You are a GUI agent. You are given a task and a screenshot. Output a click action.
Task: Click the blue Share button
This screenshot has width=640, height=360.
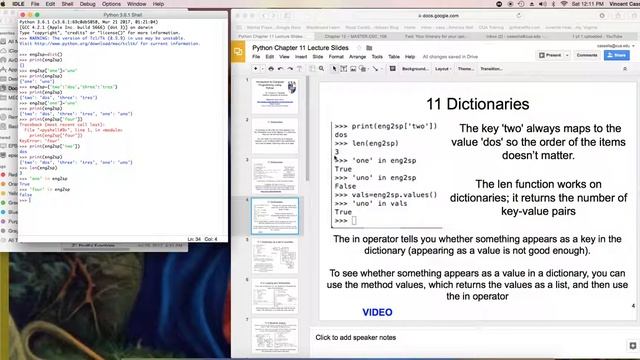616,55
